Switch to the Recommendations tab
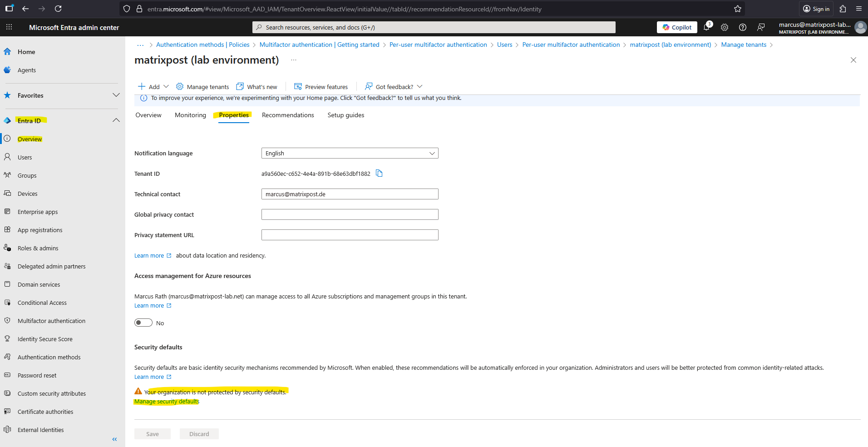The width and height of the screenshot is (868, 447). click(288, 115)
